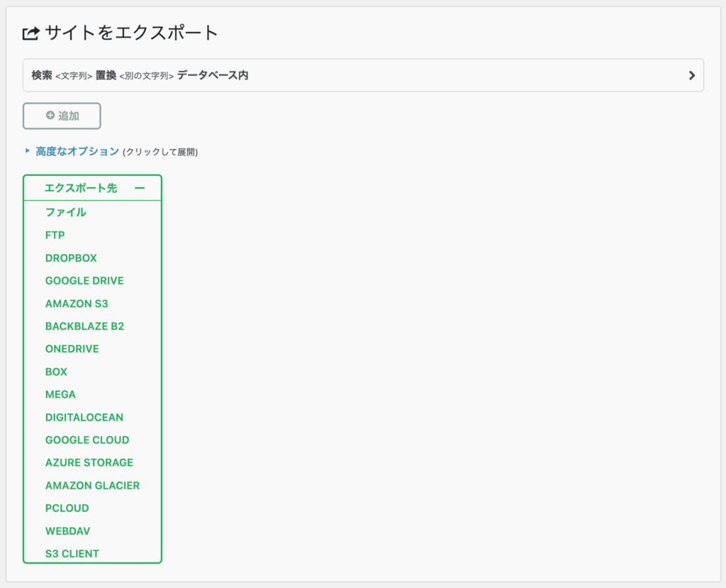Expand 高度なオプション disclosure triangle

click(28, 151)
